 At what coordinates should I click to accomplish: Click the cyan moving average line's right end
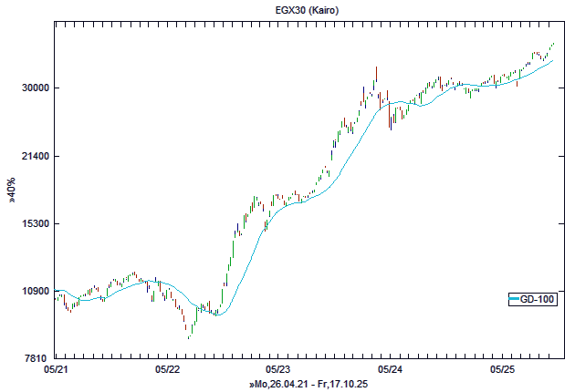click(x=553, y=61)
